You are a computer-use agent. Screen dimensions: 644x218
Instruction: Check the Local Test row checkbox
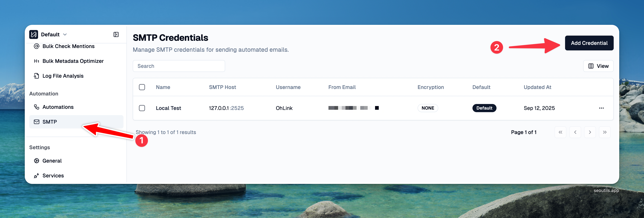[142, 108]
